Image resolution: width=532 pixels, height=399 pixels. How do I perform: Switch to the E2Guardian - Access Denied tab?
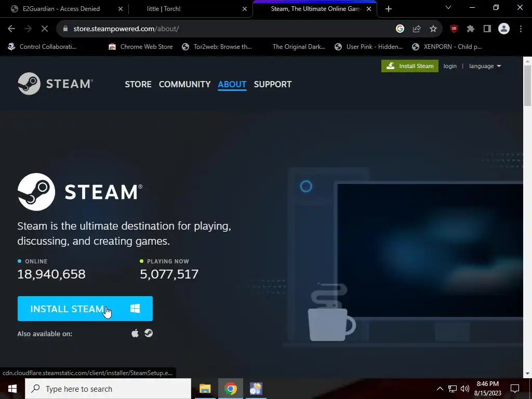(61, 9)
